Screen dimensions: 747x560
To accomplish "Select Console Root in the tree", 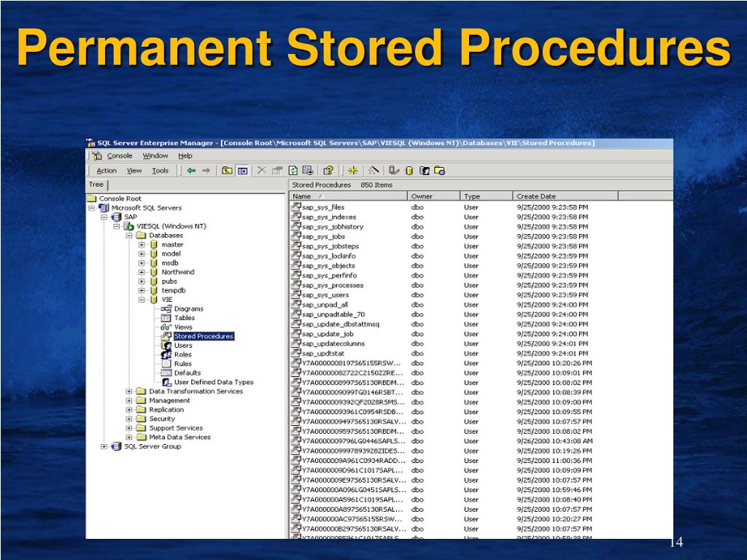I will 120,198.
